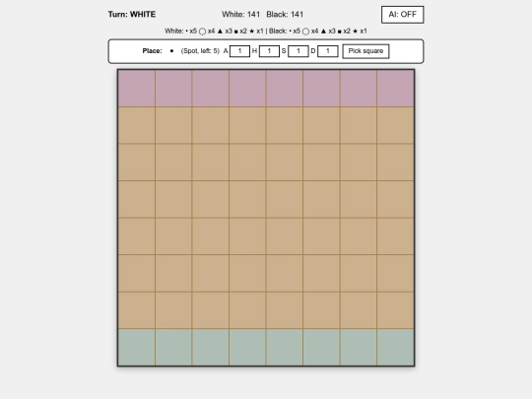Click the White: 141 score text
This screenshot has height=399, width=532.
[241, 14]
